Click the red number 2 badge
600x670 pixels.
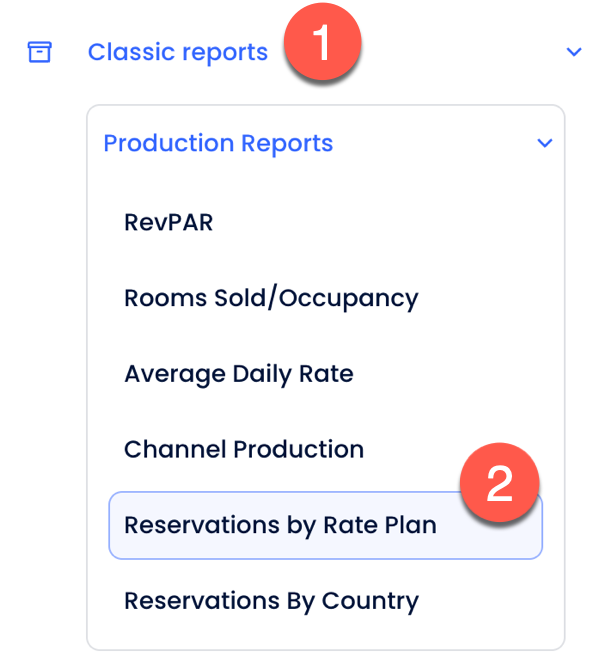499,484
